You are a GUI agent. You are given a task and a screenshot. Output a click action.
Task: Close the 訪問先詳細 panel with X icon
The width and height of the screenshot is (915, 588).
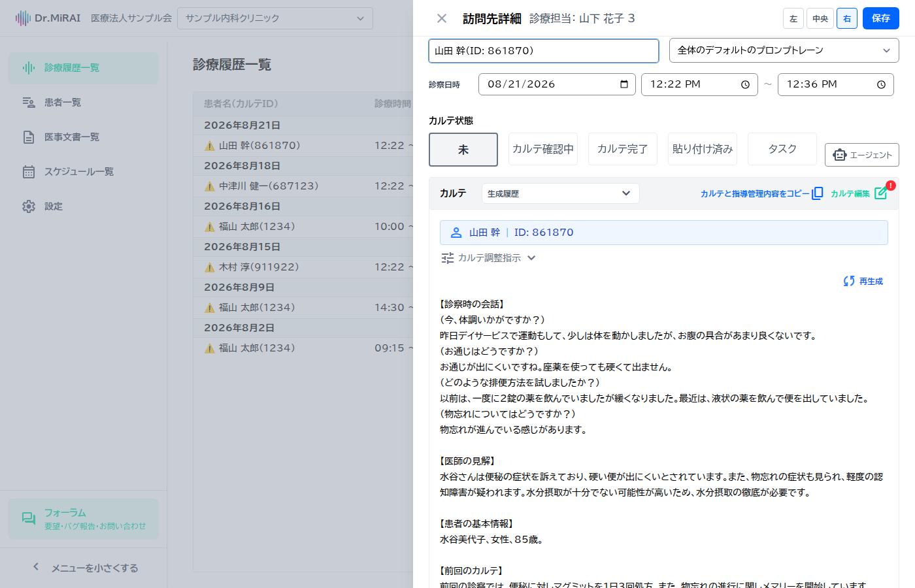pyautogui.click(x=442, y=18)
